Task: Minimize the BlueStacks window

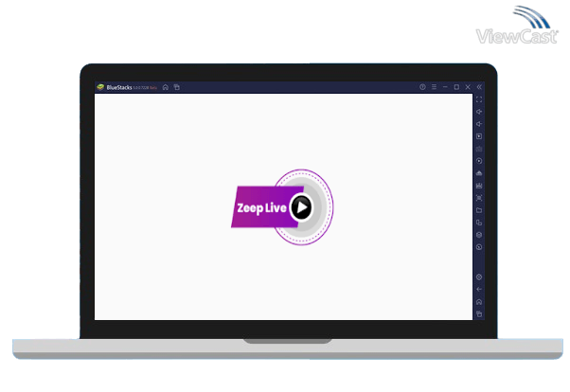Action: (x=445, y=87)
